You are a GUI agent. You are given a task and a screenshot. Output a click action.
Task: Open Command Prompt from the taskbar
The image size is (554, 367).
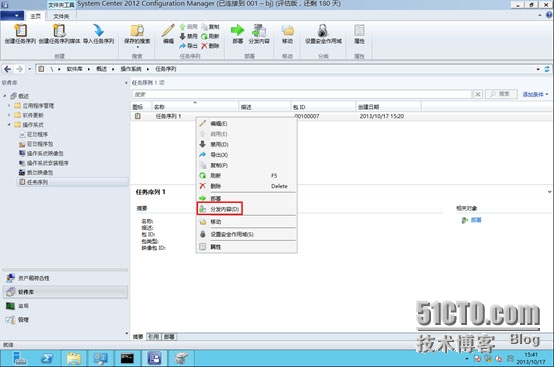coord(127,358)
